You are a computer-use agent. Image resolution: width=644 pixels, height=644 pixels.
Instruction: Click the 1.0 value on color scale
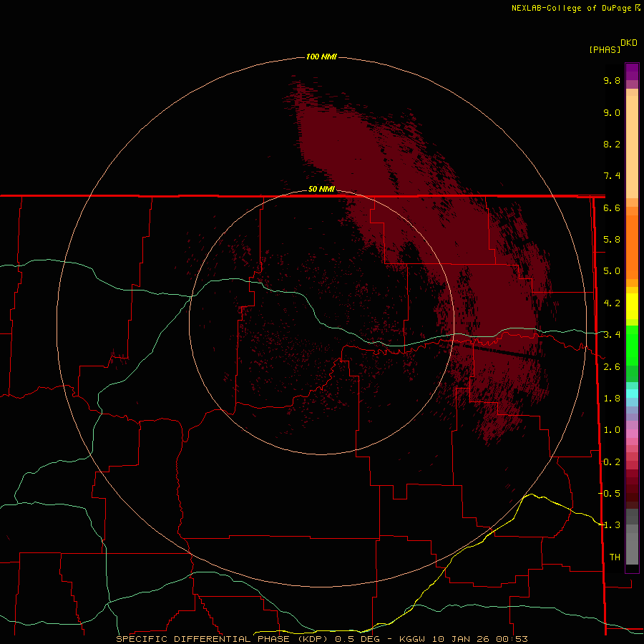tap(612, 430)
